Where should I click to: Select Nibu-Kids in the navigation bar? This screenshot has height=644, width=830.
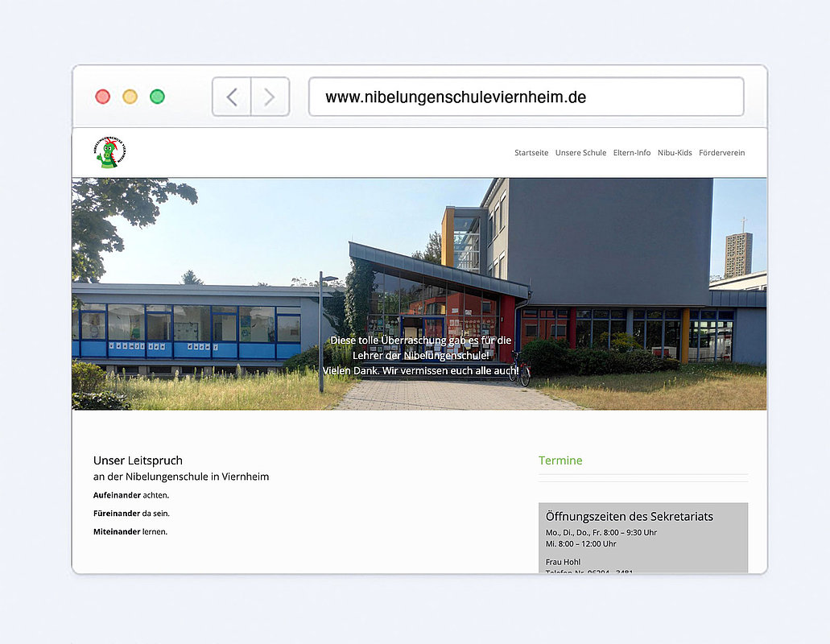674,153
